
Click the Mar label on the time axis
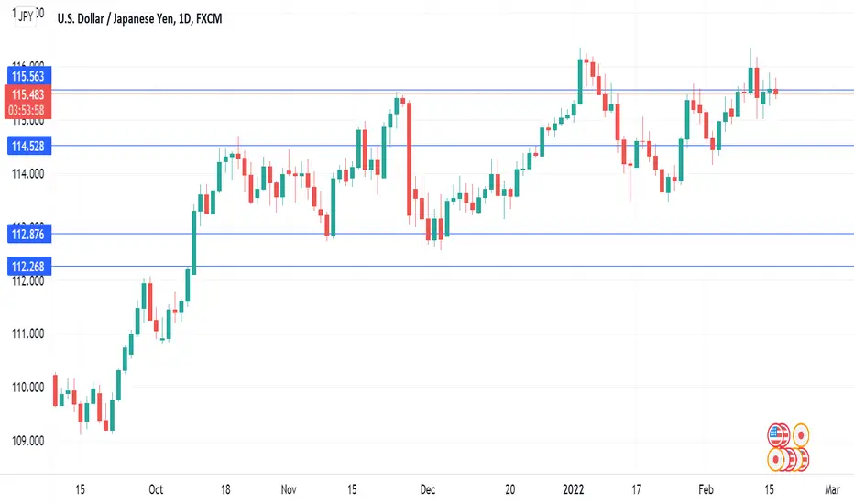pos(832,489)
